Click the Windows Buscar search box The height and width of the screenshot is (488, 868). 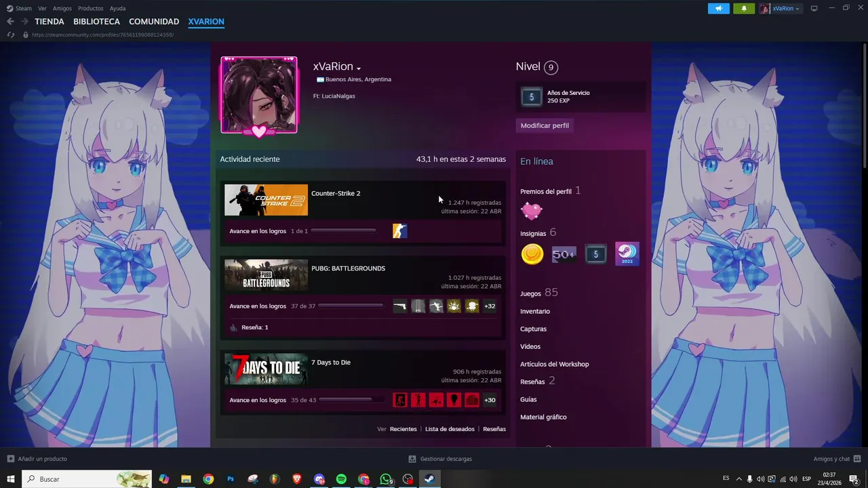point(87,479)
